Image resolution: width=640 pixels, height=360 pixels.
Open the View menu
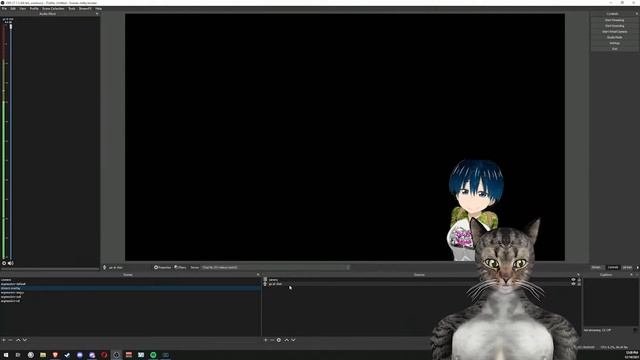coord(22,9)
